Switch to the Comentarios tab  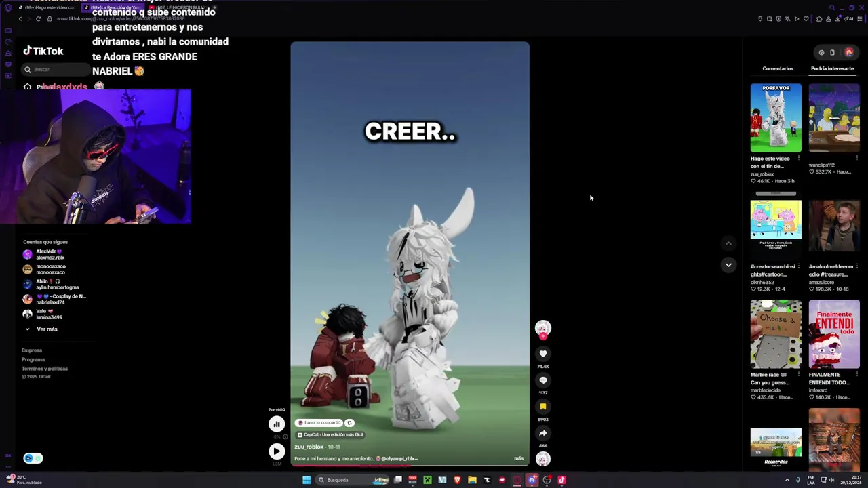pos(778,68)
